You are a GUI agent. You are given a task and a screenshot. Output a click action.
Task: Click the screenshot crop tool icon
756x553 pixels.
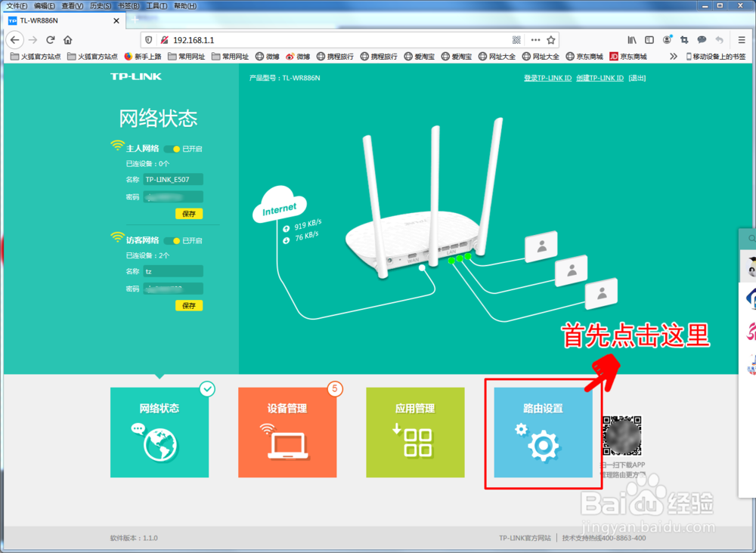[684, 40]
